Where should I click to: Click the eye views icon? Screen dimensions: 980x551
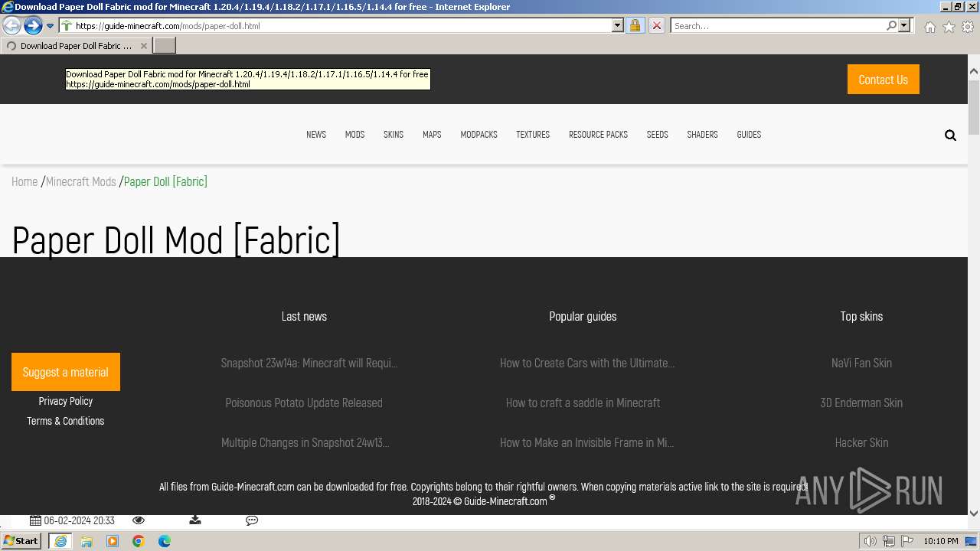click(139, 520)
